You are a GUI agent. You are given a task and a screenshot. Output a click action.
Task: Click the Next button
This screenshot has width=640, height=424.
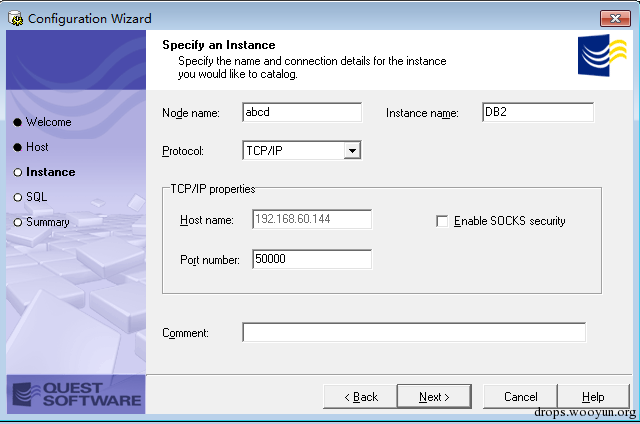(x=434, y=397)
